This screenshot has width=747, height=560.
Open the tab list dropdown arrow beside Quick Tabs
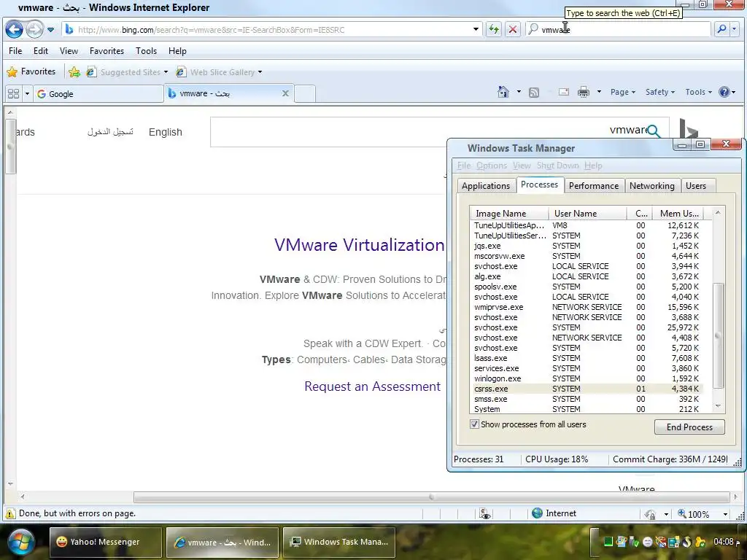coord(27,94)
